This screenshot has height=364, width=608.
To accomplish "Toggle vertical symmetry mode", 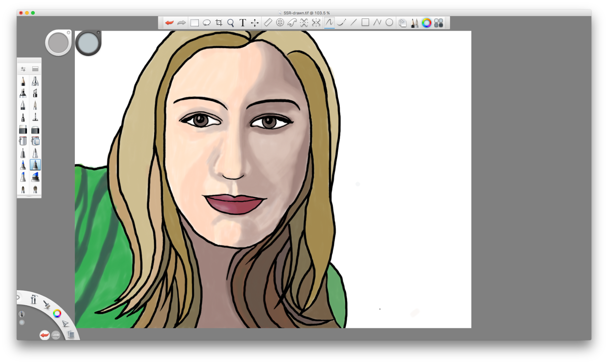I will coord(316,23).
